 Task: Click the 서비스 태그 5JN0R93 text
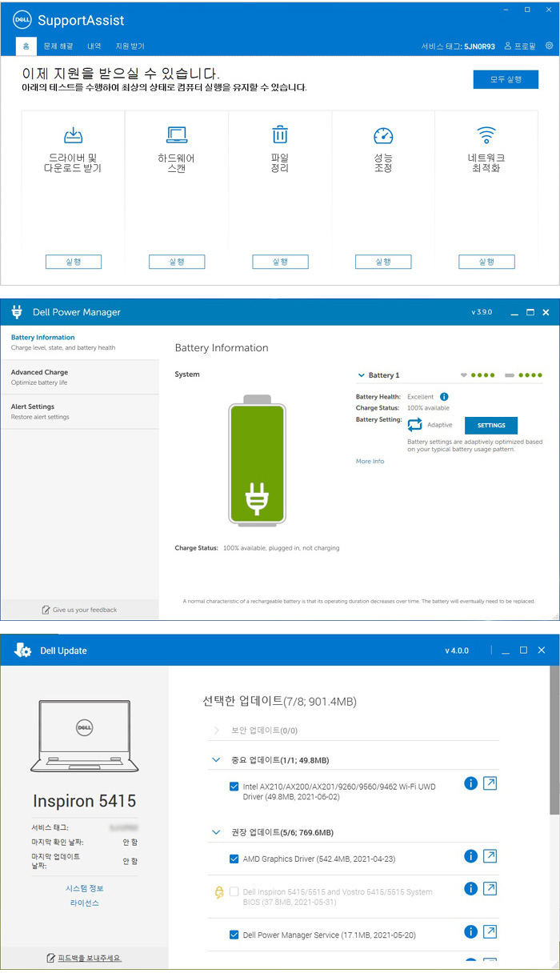(458, 46)
